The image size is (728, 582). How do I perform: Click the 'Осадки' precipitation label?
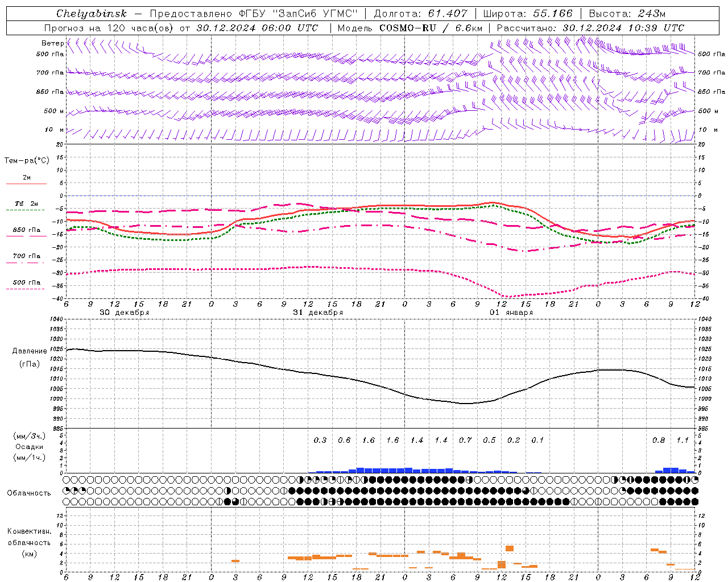pyautogui.click(x=30, y=447)
